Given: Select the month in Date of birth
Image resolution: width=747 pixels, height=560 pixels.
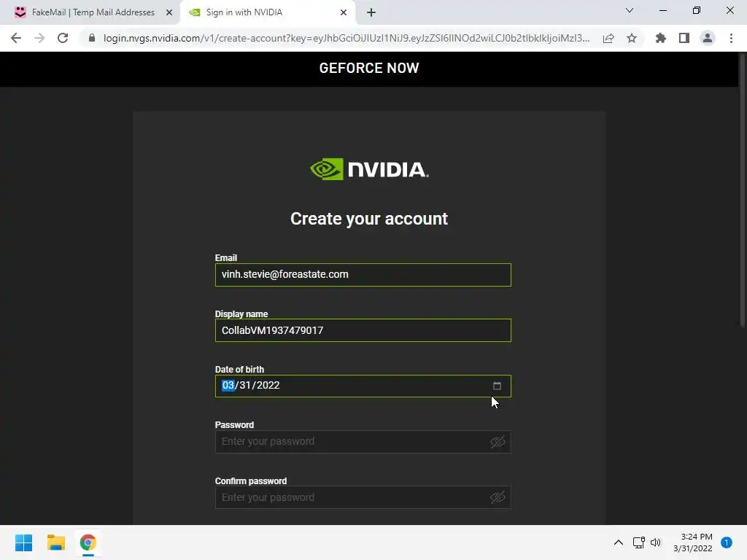Looking at the screenshot, I should pos(228,385).
